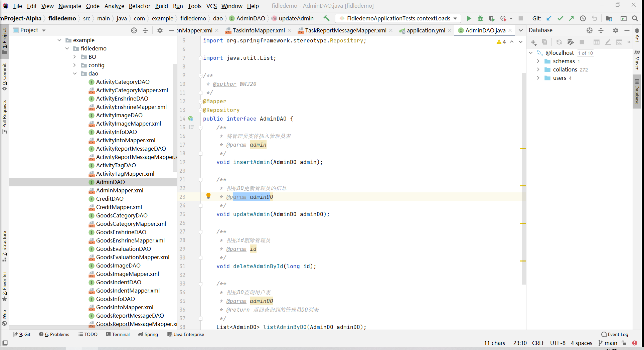Image resolution: width=644 pixels, height=350 pixels.
Task: Click the UTF-8 encoding widget
Action: 558,343
